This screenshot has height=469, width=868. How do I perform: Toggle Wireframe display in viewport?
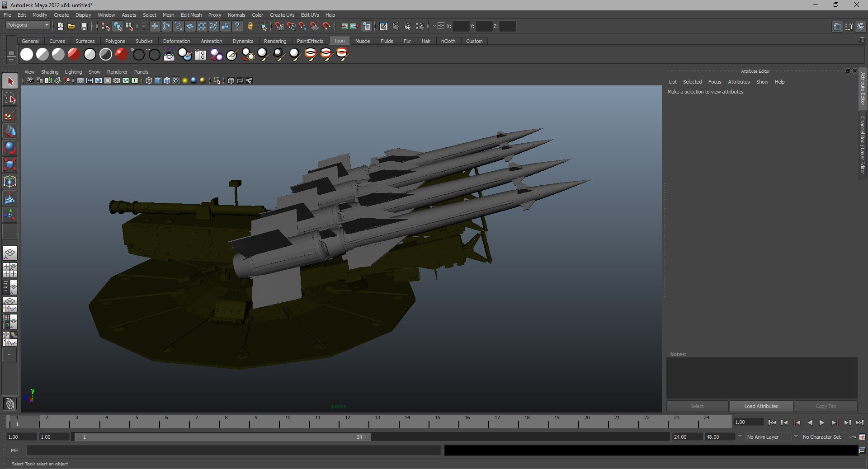[149, 81]
